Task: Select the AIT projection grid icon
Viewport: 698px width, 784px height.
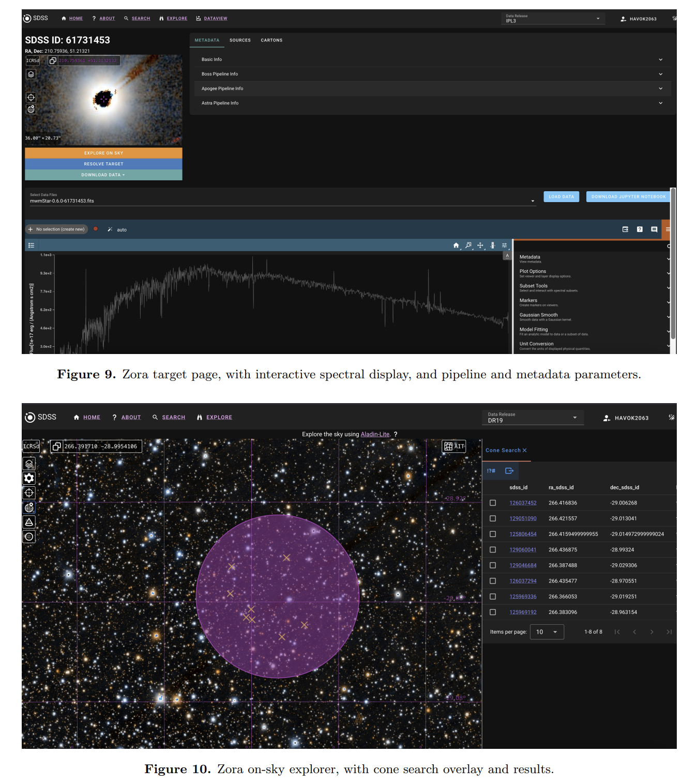Action: tap(454, 446)
